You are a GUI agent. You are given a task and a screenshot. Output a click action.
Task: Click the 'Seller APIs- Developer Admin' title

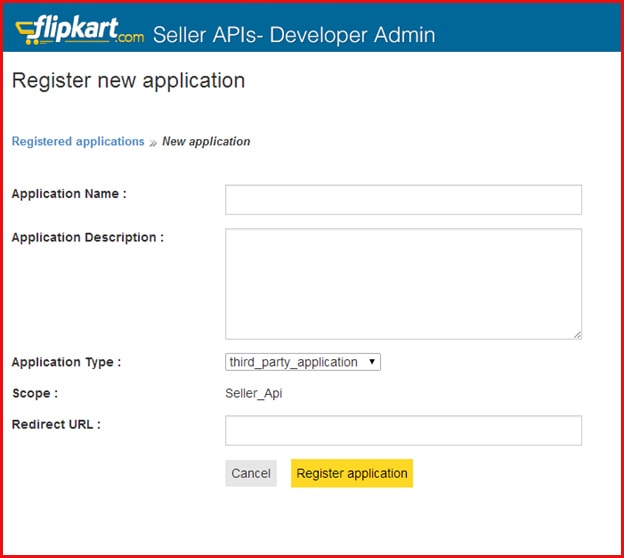pyautogui.click(x=294, y=35)
